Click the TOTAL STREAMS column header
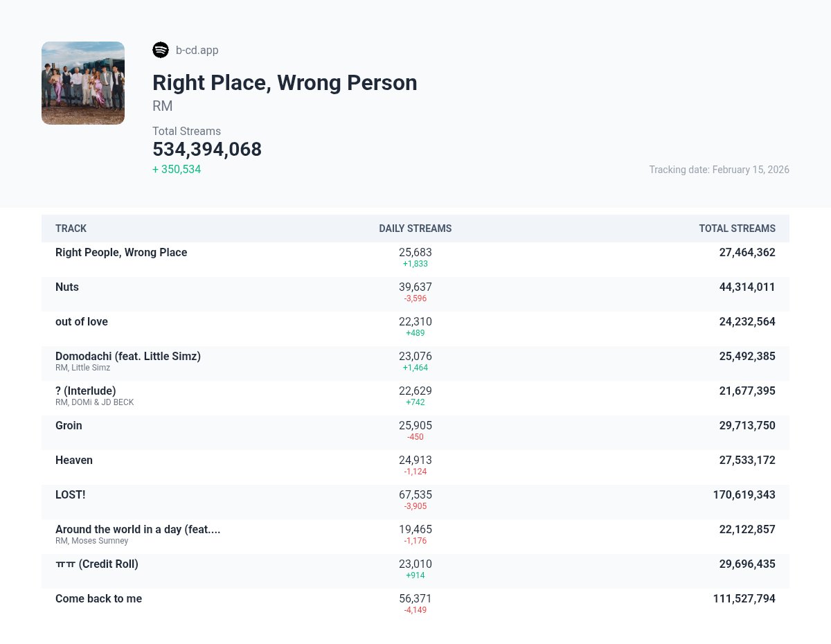The image size is (831, 644). [x=737, y=229]
